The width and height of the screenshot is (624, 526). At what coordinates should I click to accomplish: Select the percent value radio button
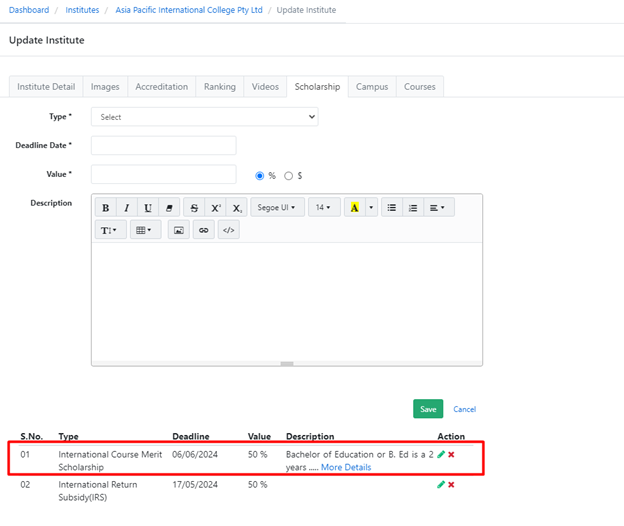pyautogui.click(x=259, y=176)
